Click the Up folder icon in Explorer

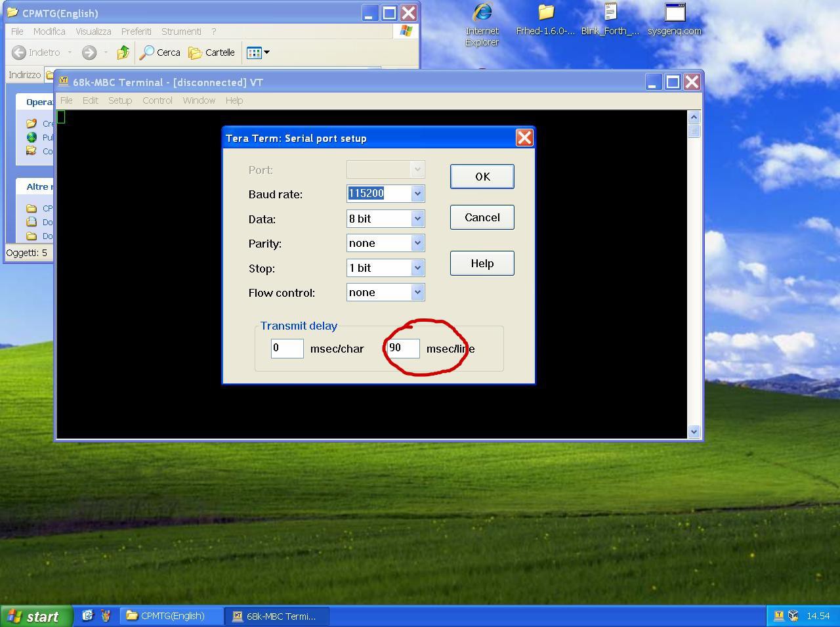(x=123, y=53)
